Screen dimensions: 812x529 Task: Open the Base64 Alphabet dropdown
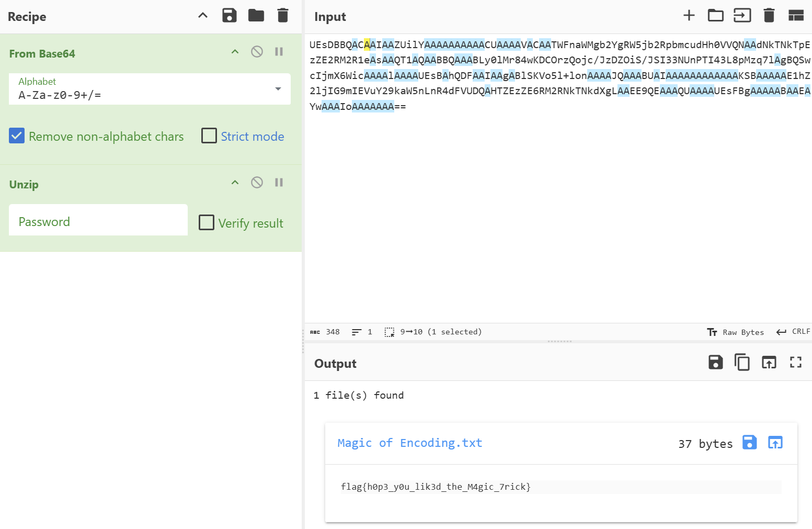(x=278, y=89)
